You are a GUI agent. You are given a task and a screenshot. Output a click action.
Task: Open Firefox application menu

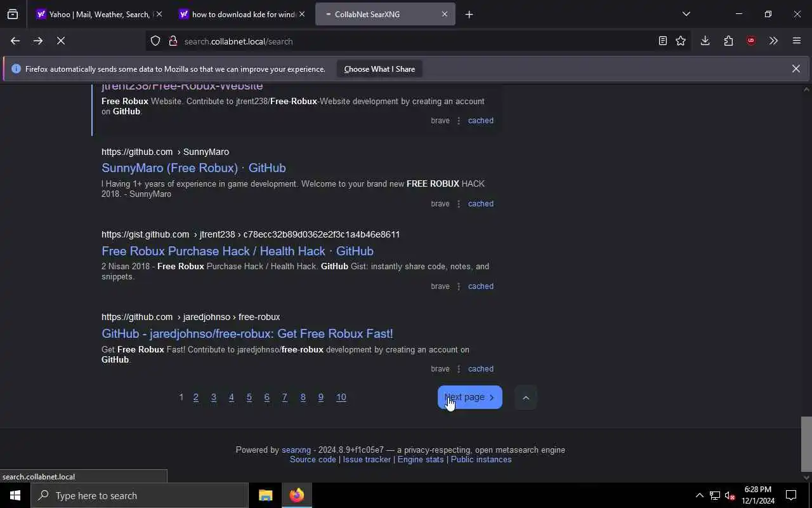pos(797,41)
